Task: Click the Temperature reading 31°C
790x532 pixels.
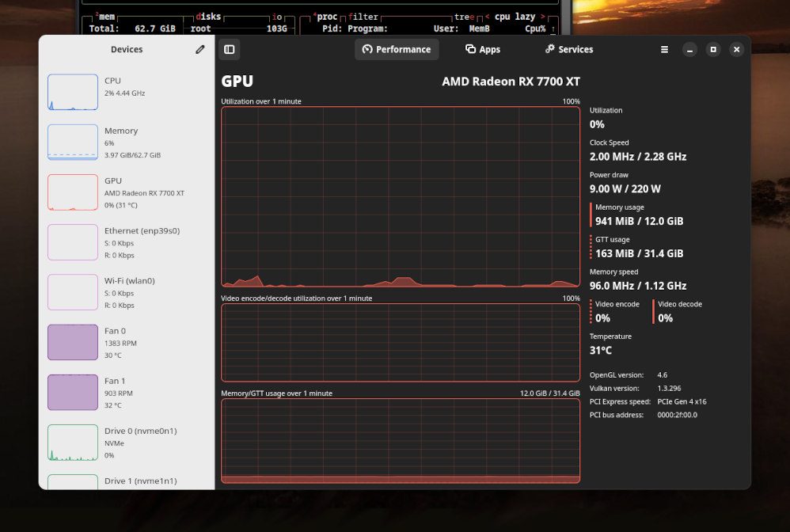Action: coord(601,350)
